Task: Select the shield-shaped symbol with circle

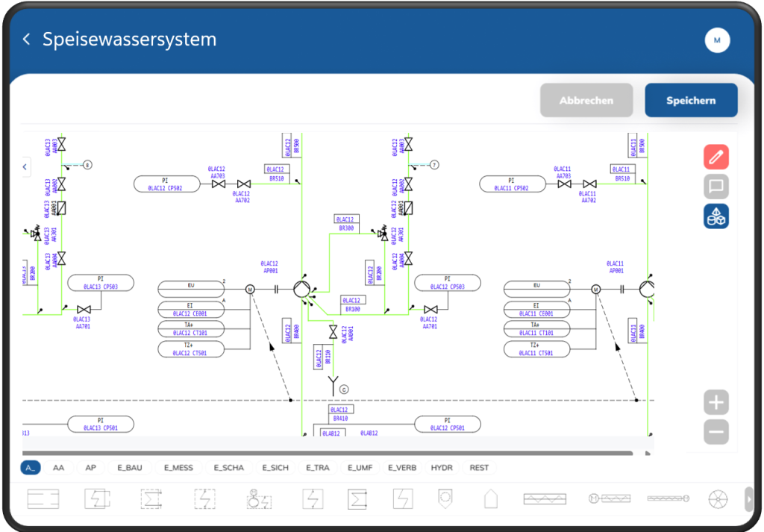Action: click(446, 498)
